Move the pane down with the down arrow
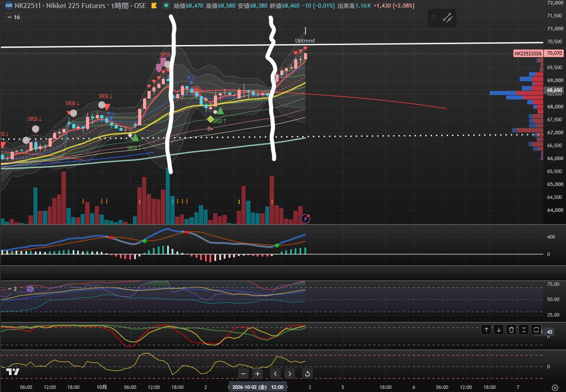 point(499,330)
